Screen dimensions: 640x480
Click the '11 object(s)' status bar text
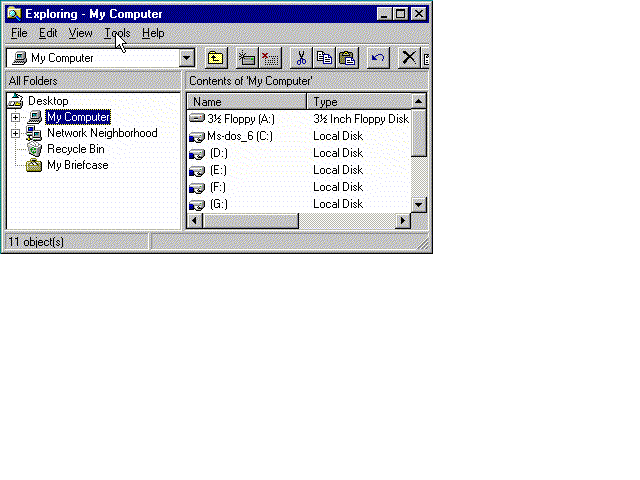36,242
